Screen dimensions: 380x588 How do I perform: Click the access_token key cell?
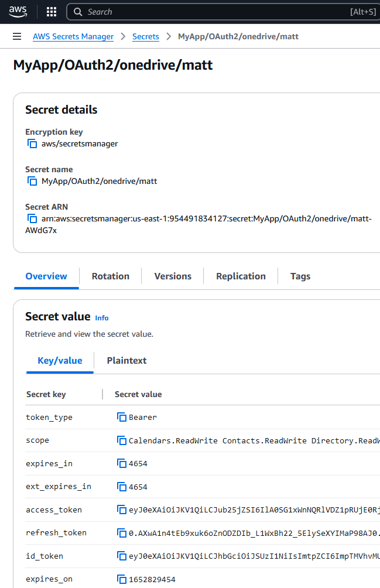pos(54,510)
